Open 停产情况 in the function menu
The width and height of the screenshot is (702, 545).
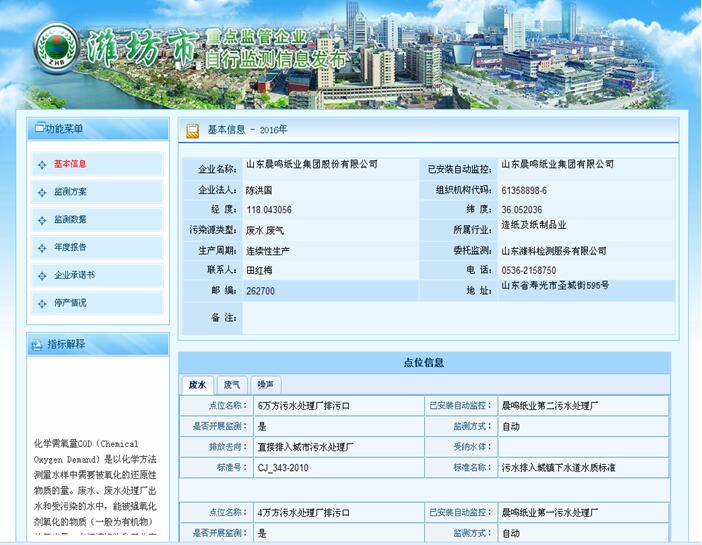coord(70,302)
